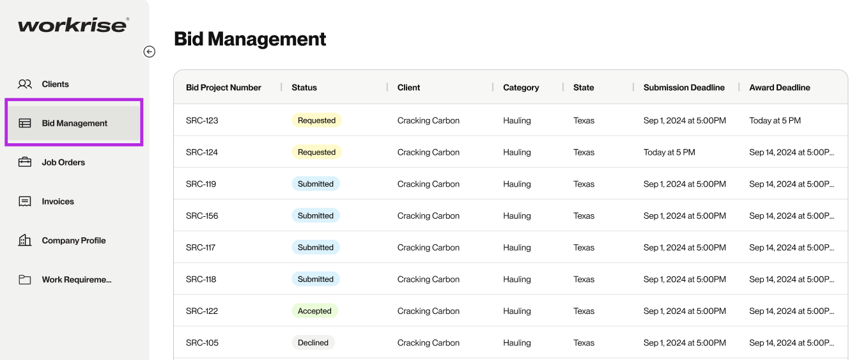Click the Requested badge for SRC-124

(x=316, y=152)
